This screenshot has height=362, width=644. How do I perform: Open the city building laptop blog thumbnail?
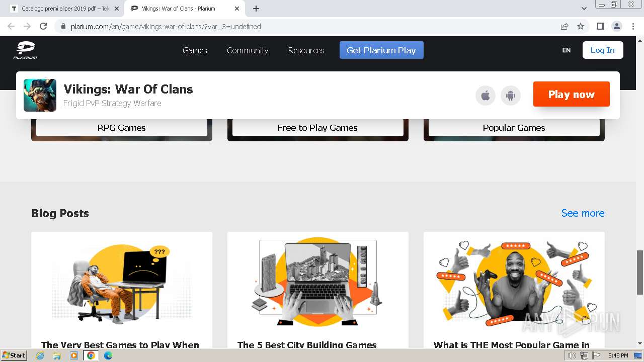point(318,282)
